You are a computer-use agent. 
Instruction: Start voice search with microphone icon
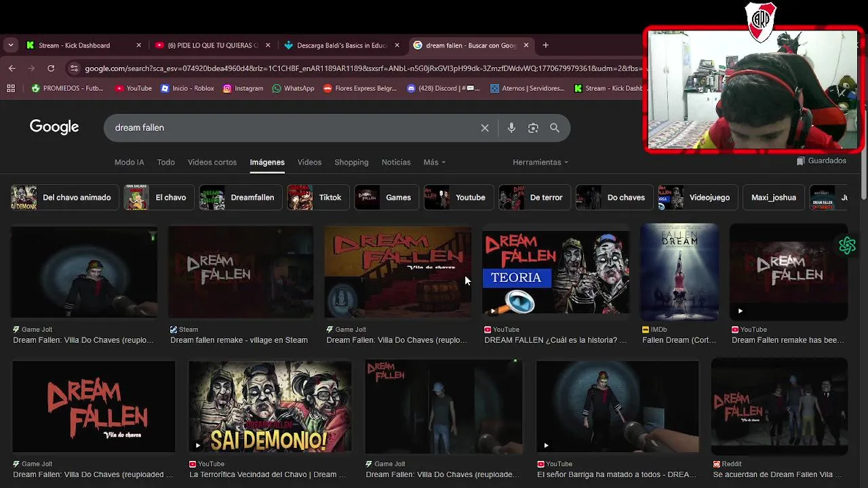click(511, 127)
